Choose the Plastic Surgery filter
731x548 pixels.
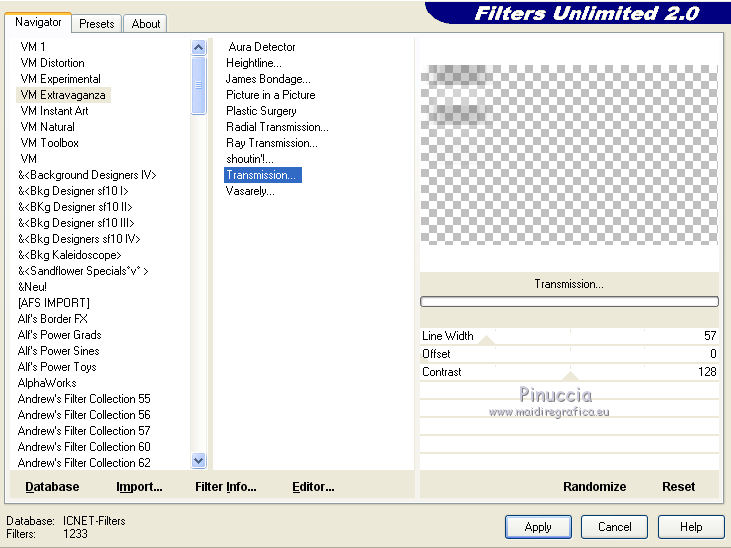(261, 111)
